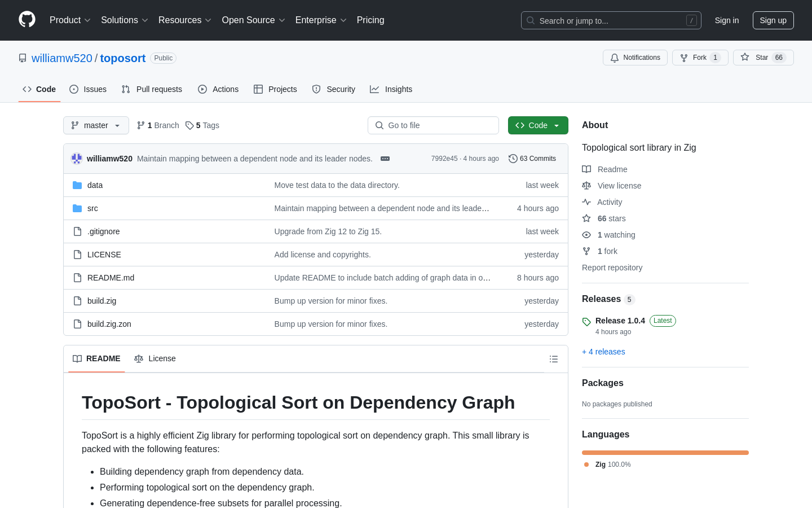This screenshot has height=508, width=812.
Task: Open commit hash 7992e45
Action: pyautogui.click(x=444, y=159)
